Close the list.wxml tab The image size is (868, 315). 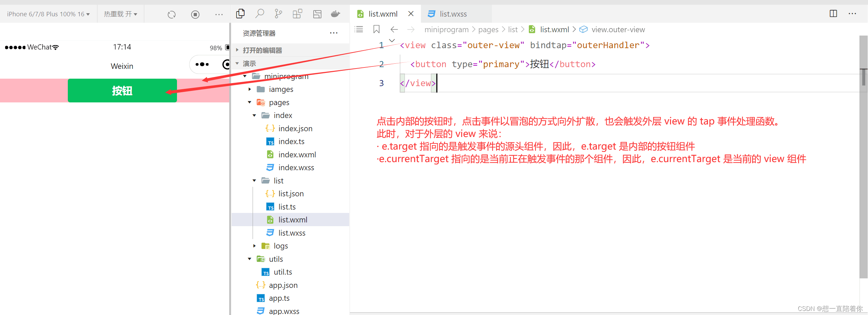click(411, 14)
